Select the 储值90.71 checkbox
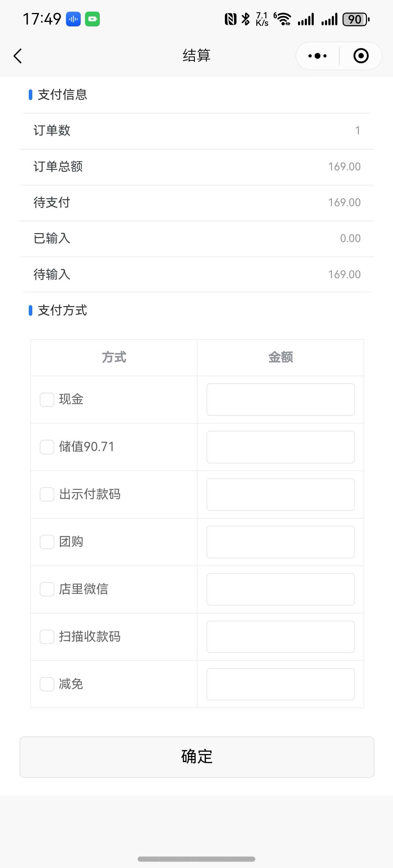 [x=47, y=447]
